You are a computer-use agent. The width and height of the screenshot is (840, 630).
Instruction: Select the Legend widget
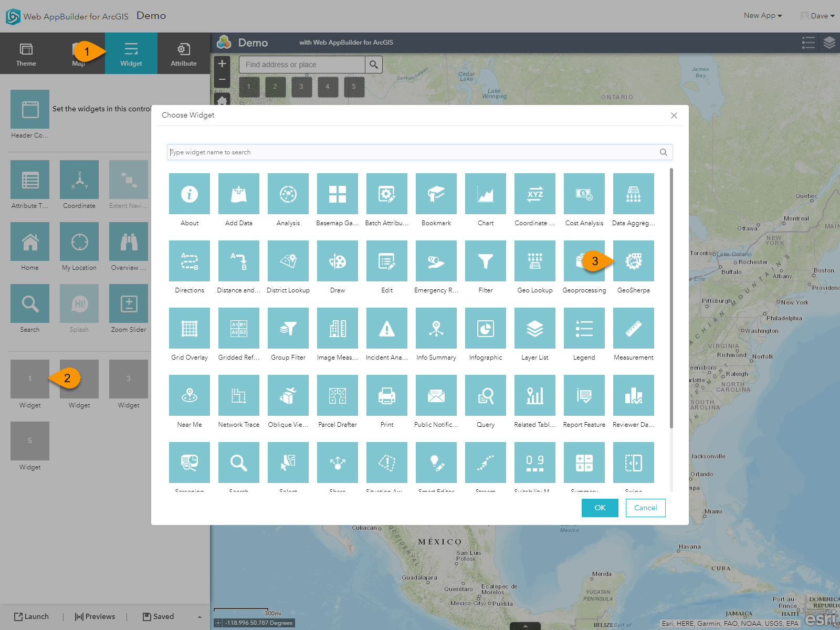tap(584, 328)
